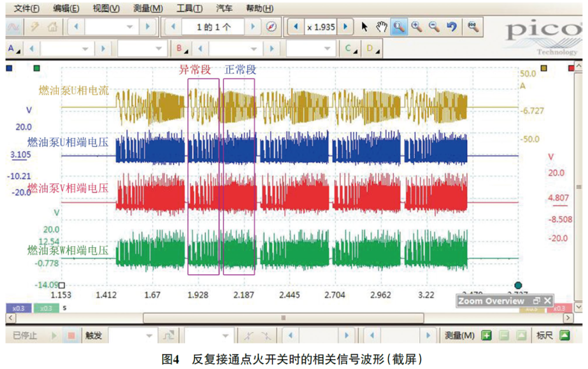Open the 汽车 menu
Image resolution: width=588 pixels, height=369 pixels.
224,8
